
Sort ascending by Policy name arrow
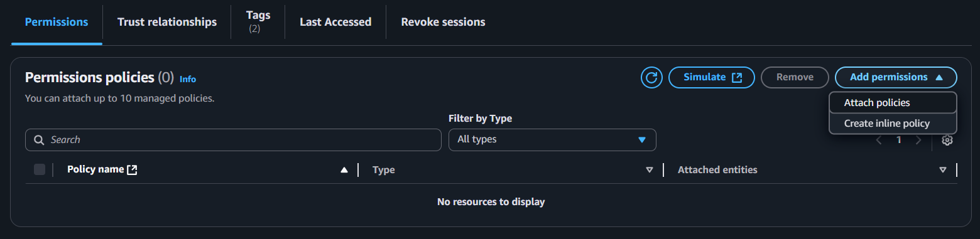tap(344, 170)
